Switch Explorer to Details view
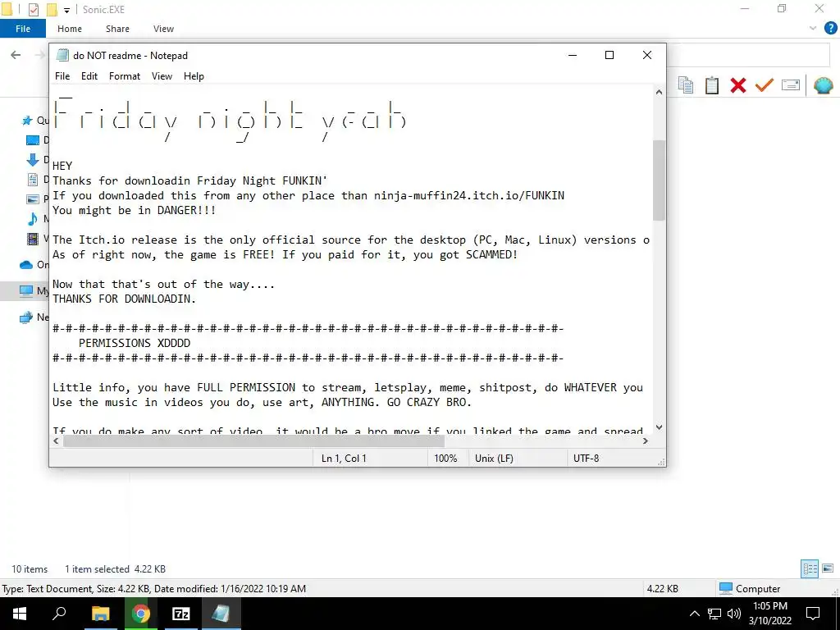This screenshot has height=630, width=840. coord(810,569)
